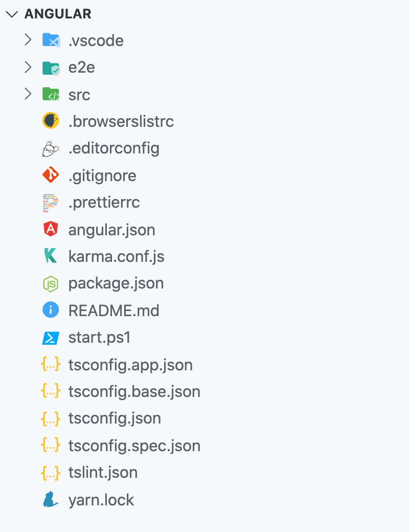Image resolution: width=409 pixels, height=532 pixels.
Task: Expand the src folder
Action: point(28,94)
